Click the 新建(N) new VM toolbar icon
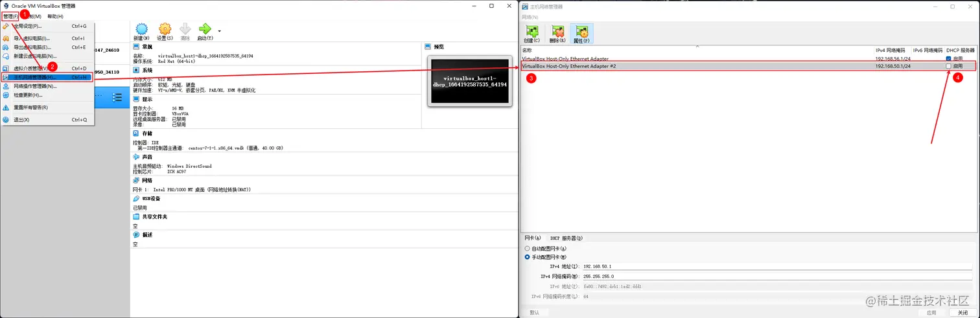 click(142, 31)
